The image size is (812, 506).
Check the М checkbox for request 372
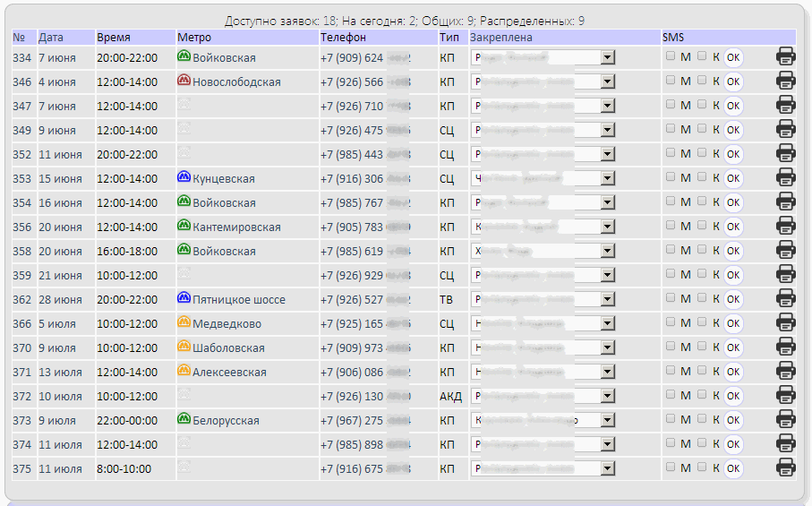pyautogui.click(x=671, y=395)
